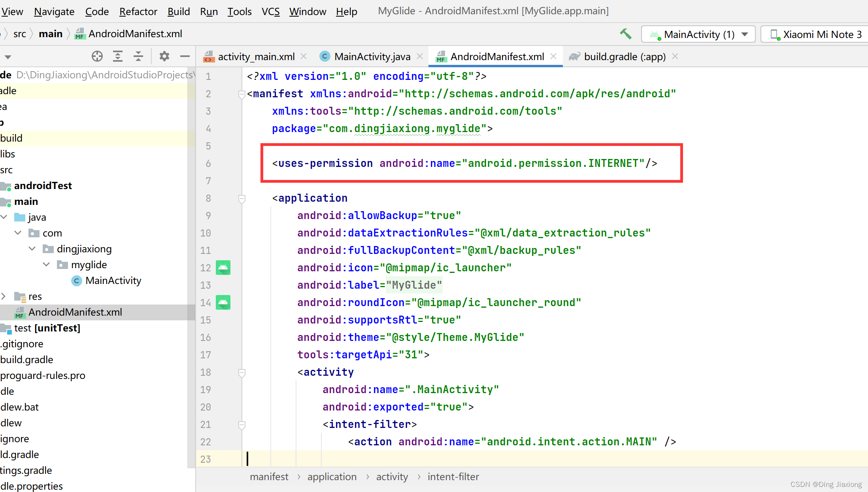Click the activity breadcrumb at editor bottom
This screenshot has width=868, height=492.
[x=392, y=477]
